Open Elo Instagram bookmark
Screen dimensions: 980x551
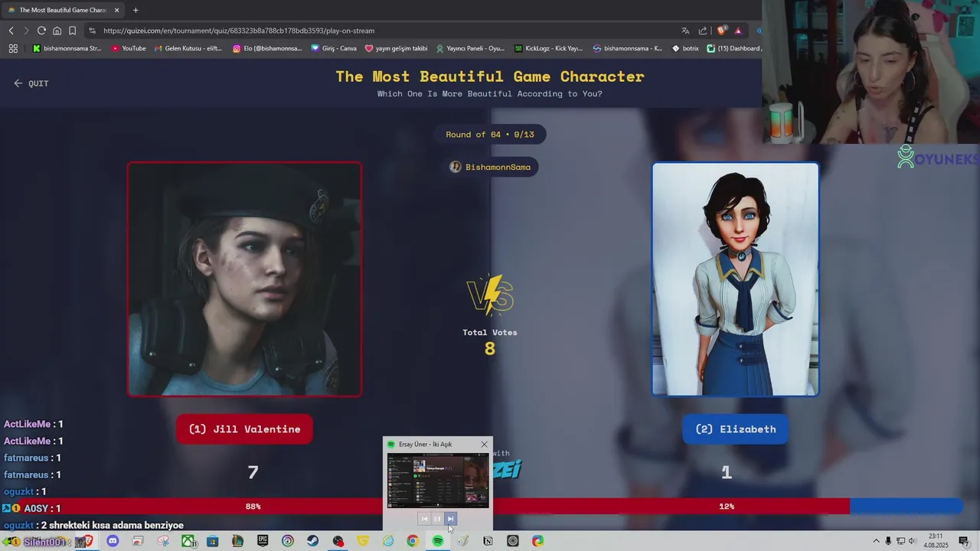coord(267,48)
